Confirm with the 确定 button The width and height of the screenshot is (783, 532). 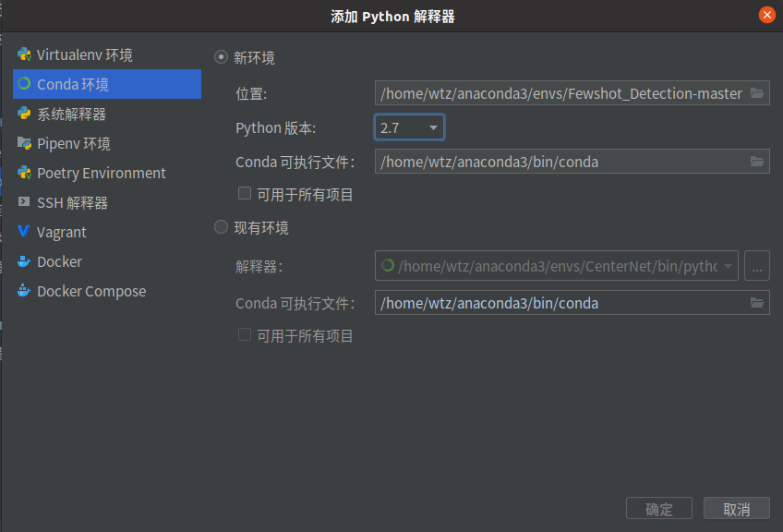[658, 508]
